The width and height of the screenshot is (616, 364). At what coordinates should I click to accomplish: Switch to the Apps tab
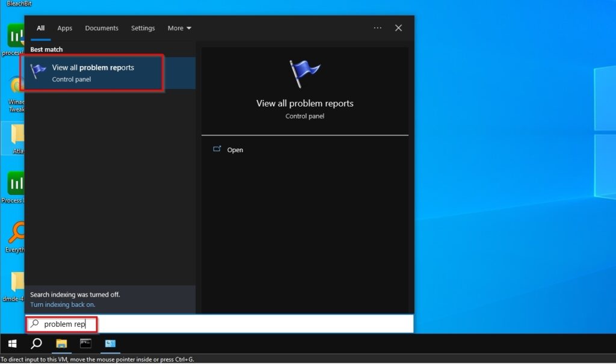click(64, 28)
